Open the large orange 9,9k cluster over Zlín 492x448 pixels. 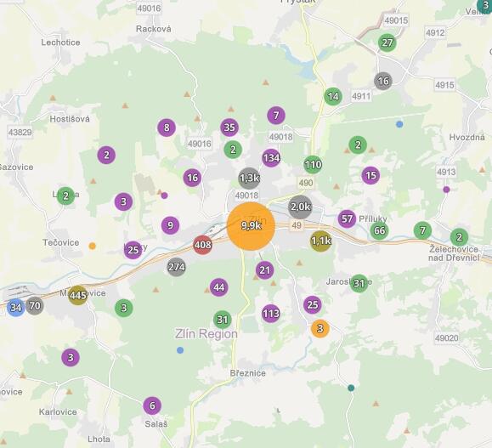251,226
